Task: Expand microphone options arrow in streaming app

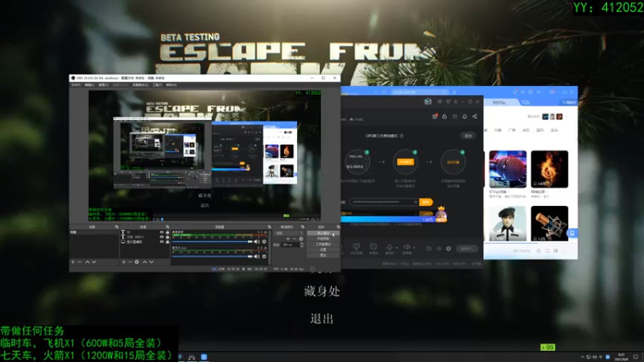Action: tap(397, 248)
